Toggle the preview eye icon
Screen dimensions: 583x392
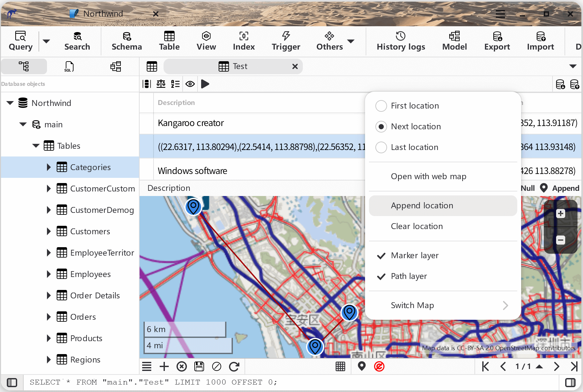coord(190,84)
